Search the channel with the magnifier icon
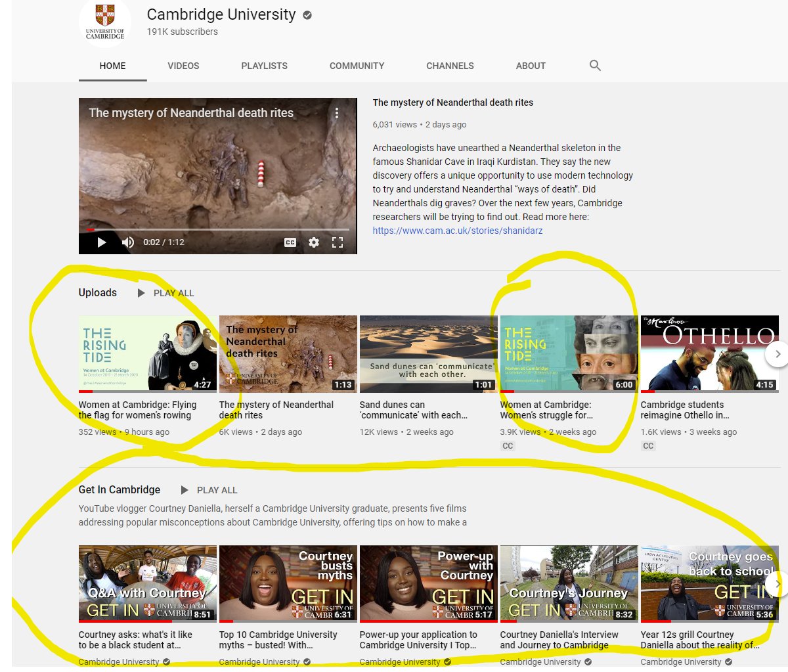788x672 pixels. click(x=595, y=66)
